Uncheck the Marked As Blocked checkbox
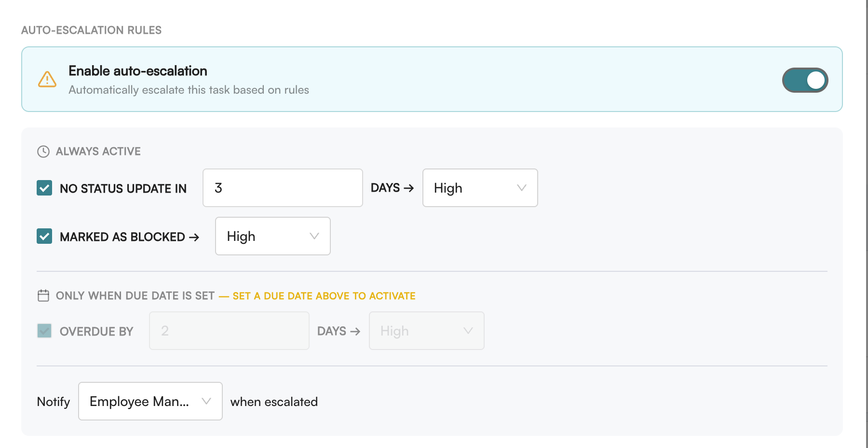The image size is (868, 448). tap(44, 236)
